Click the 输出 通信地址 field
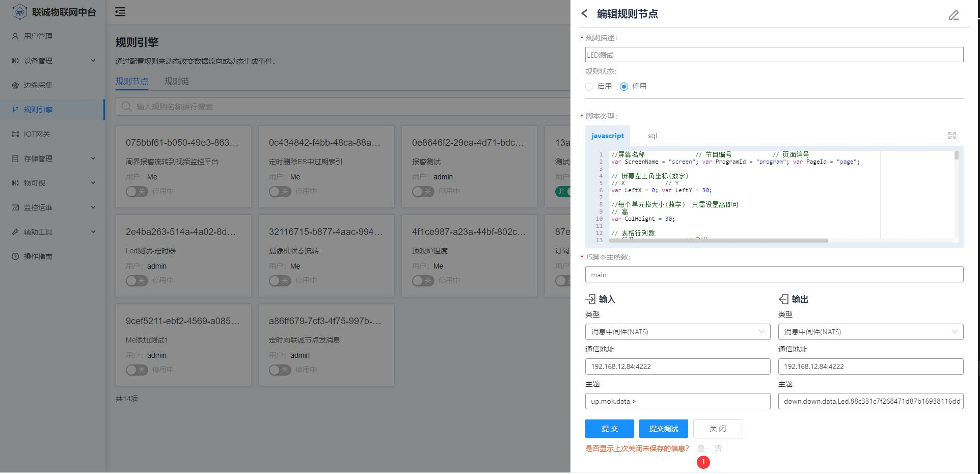Screen dimensions: 980x474 coord(870,366)
